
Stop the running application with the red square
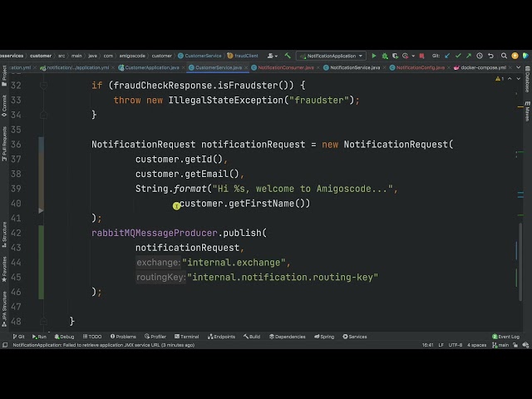(421, 56)
